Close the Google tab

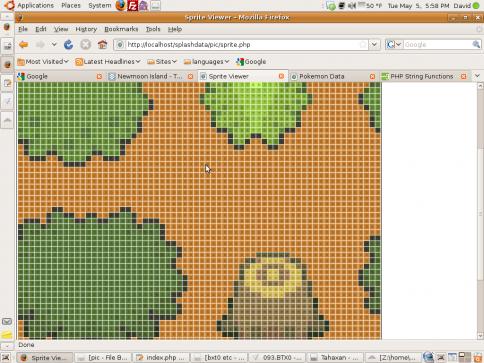click(99, 76)
